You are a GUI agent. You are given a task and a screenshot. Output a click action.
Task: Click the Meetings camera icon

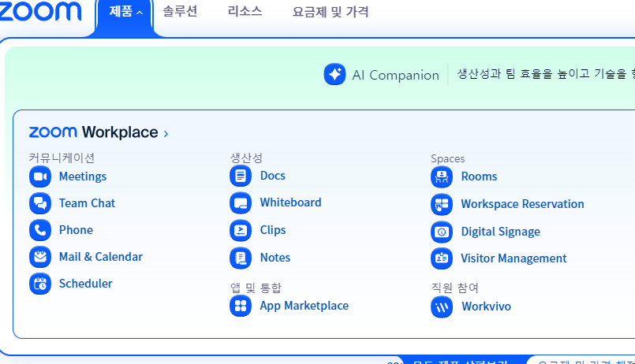click(x=40, y=176)
